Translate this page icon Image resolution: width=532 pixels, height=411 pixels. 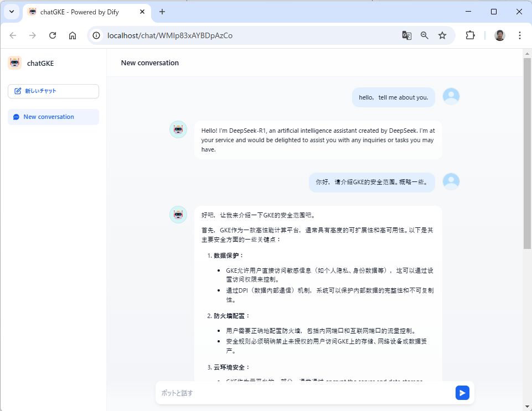tap(406, 35)
